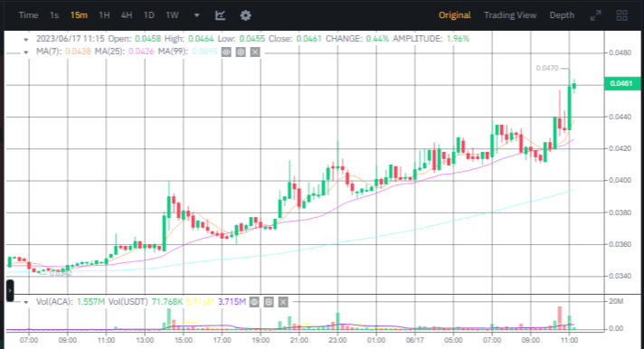644x349 pixels.
Task: Click the 0.0400 price axis label
Action: coord(620,180)
